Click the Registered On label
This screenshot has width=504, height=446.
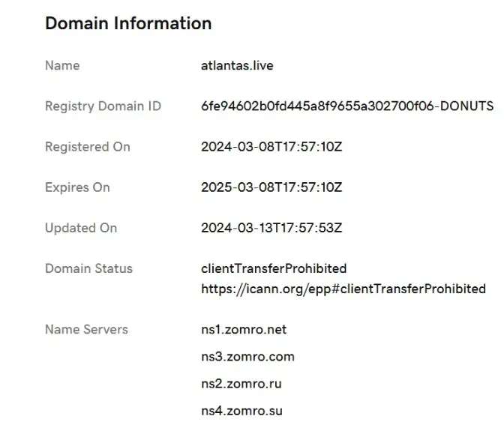pyautogui.click(x=87, y=147)
